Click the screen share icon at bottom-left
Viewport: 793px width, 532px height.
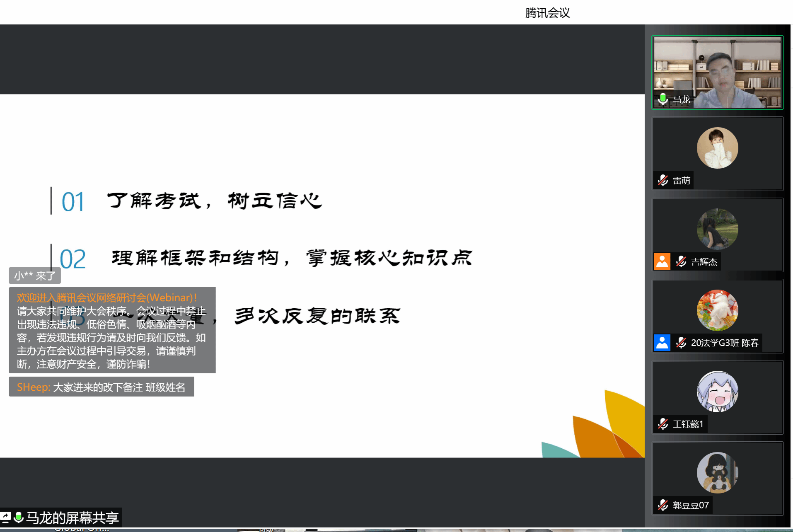(x=6, y=517)
